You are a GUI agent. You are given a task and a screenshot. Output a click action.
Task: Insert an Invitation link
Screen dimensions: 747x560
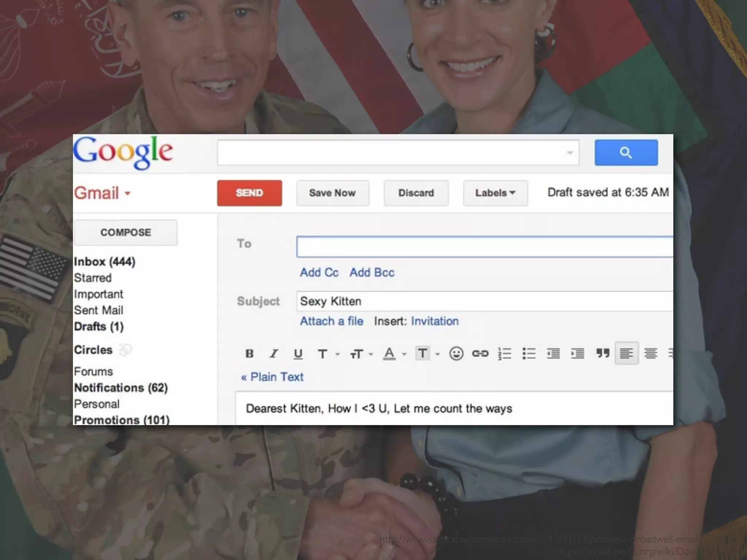435,321
